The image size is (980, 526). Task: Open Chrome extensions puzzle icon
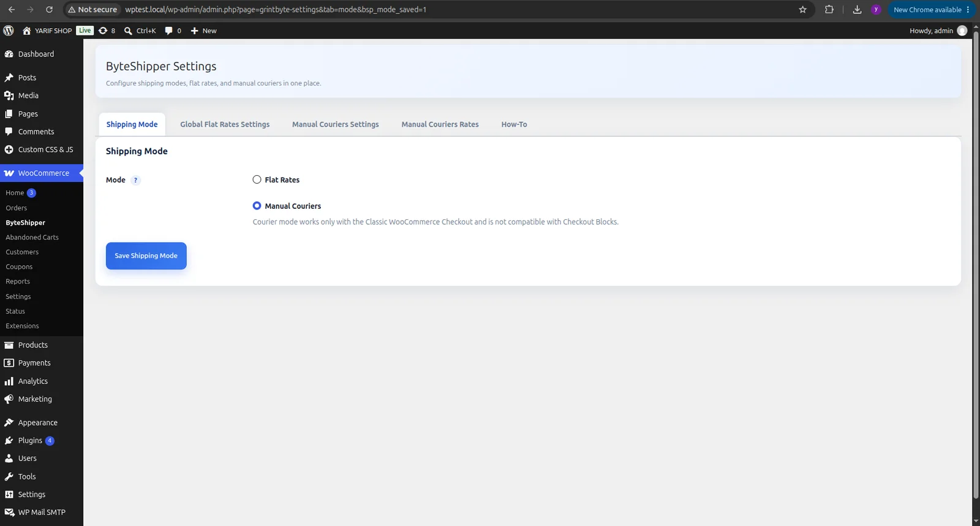point(829,10)
